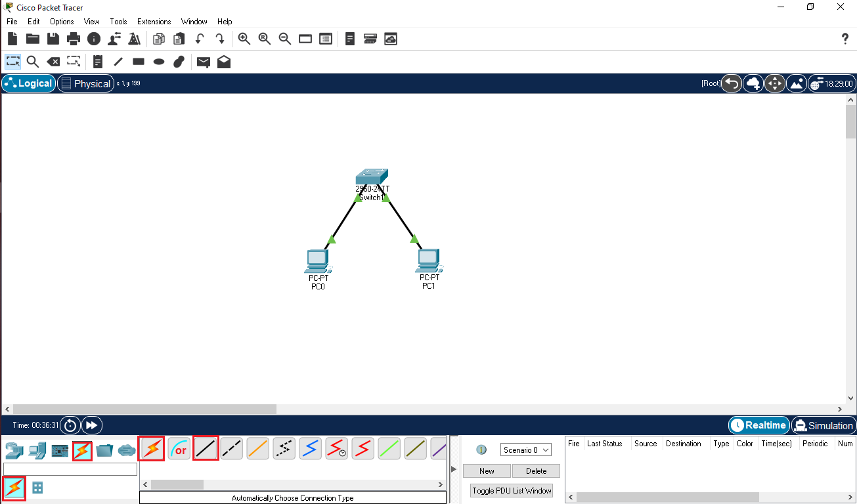The height and width of the screenshot is (504, 857).
Task: Open the Scenario 0 dropdown
Action: coord(526,450)
